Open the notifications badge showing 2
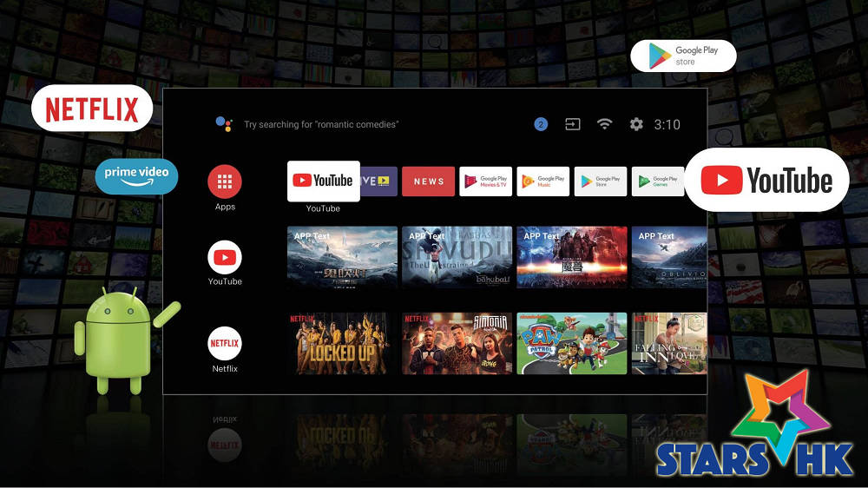 coord(541,125)
